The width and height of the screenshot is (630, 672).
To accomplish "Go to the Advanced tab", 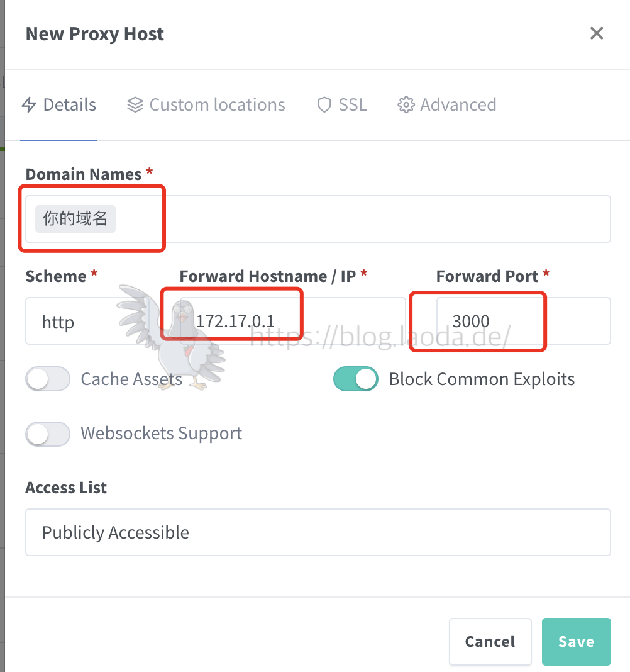I will pyautogui.click(x=458, y=104).
